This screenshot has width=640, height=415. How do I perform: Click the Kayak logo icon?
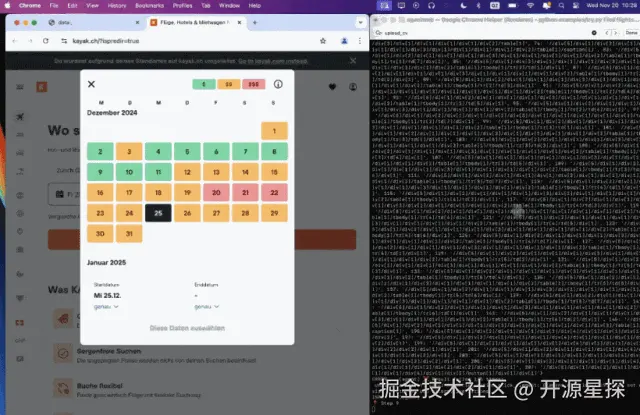[x=42, y=87]
